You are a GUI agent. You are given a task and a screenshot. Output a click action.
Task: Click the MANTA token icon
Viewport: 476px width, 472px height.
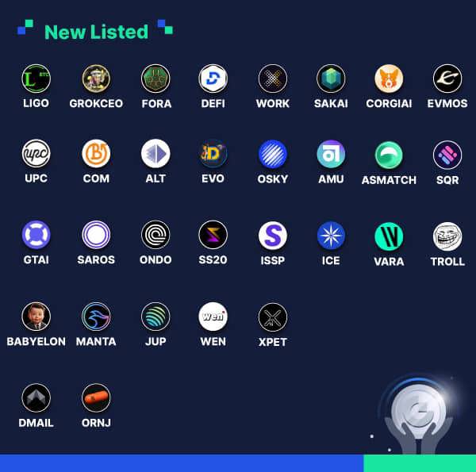pyautogui.click(x=96, y=317)
